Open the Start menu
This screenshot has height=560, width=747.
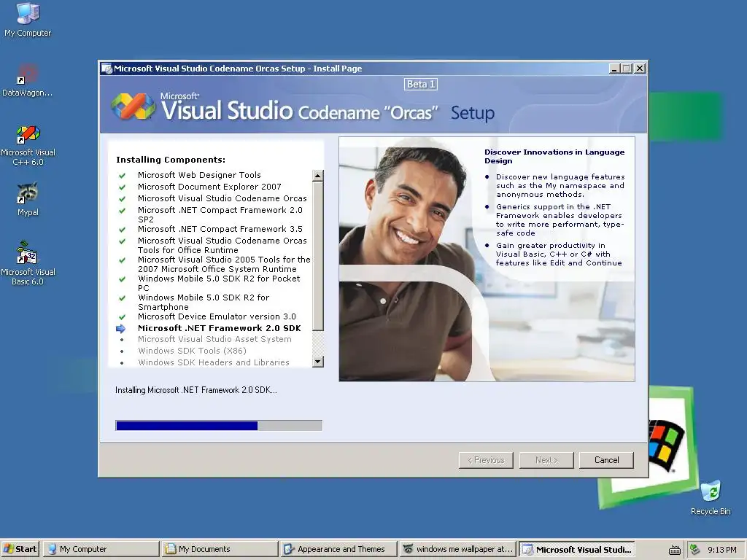tap(20, 549)
